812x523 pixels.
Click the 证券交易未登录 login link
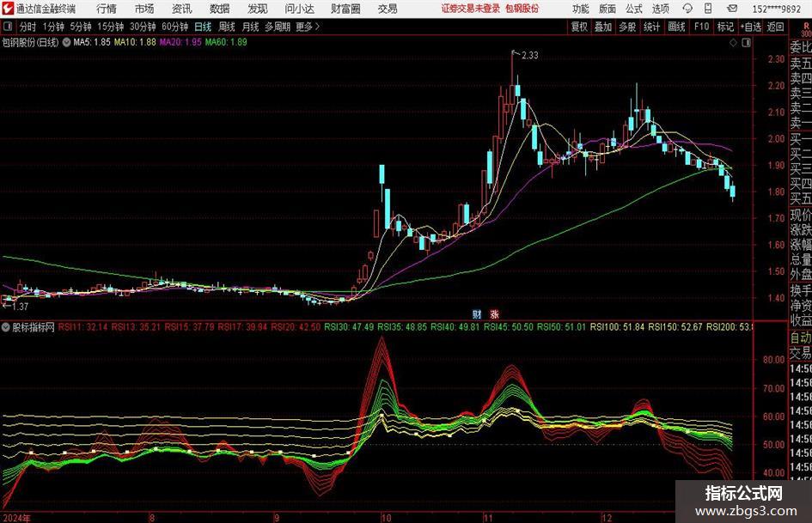click(471, 9)
